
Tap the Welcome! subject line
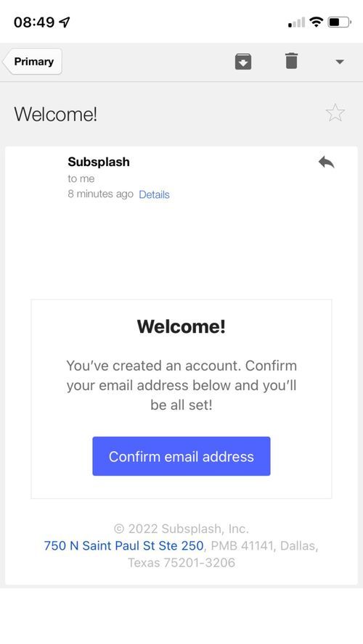point(56,114)
